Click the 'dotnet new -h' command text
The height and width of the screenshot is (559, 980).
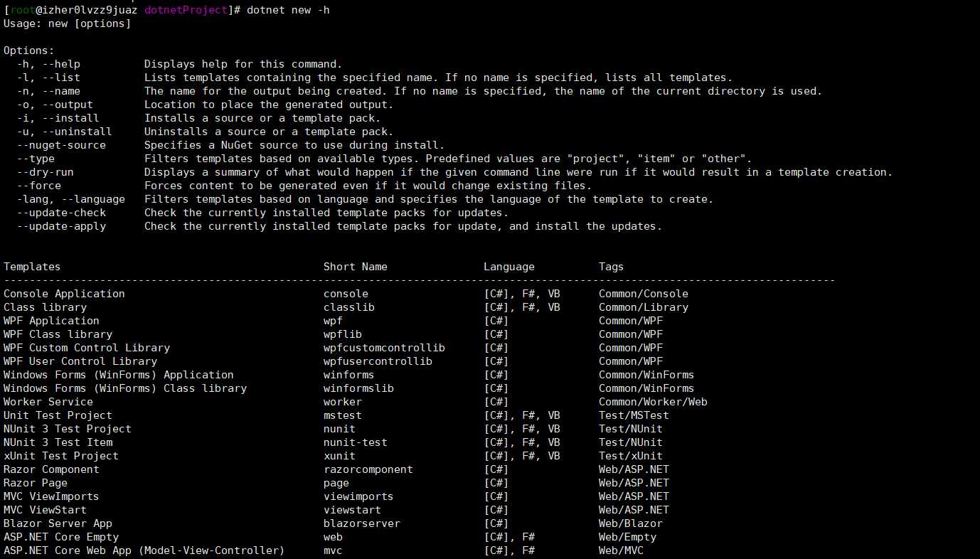288,10
